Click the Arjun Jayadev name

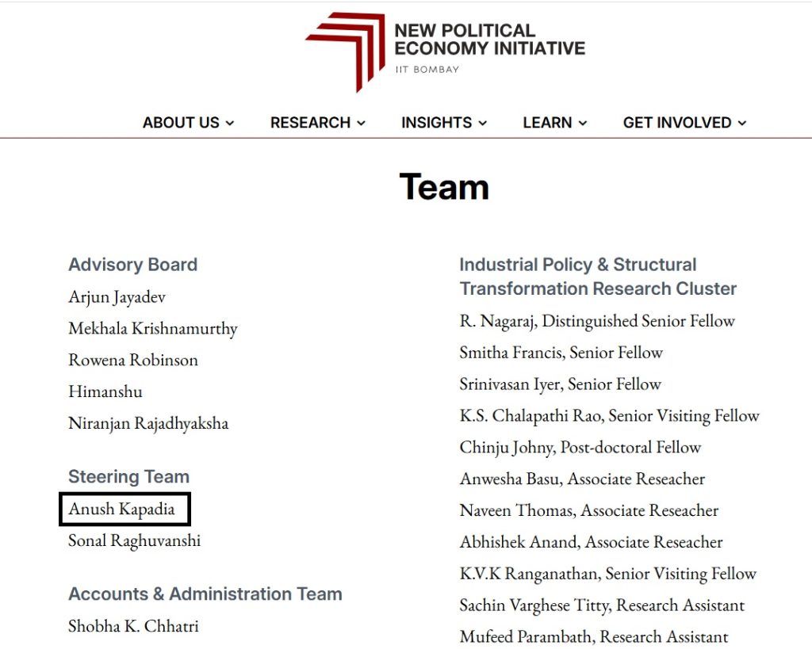pos(117,297)
